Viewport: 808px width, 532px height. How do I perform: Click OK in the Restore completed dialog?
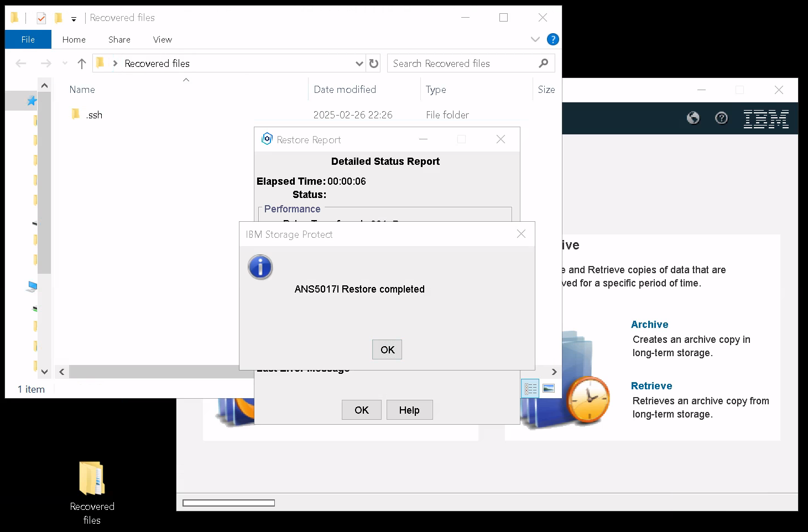387,350
